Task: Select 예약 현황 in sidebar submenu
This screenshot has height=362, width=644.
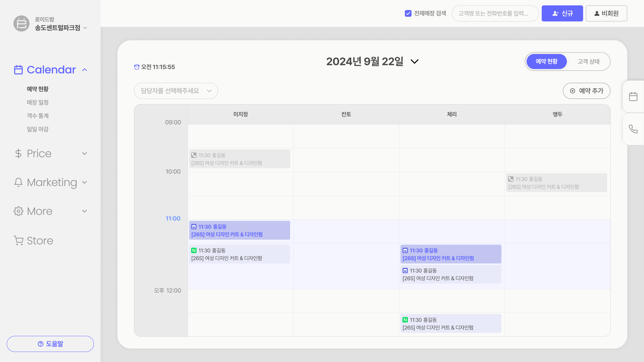Action: pos(38,89)
